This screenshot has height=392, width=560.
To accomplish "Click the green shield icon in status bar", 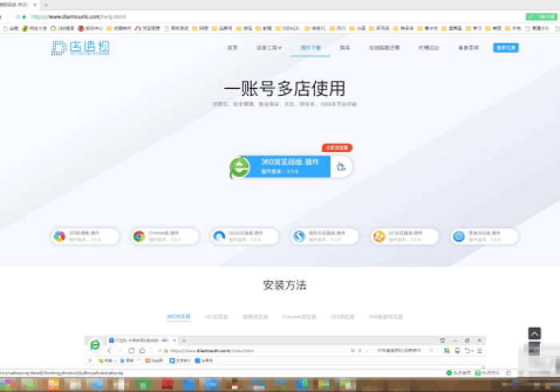I will 449,373.
